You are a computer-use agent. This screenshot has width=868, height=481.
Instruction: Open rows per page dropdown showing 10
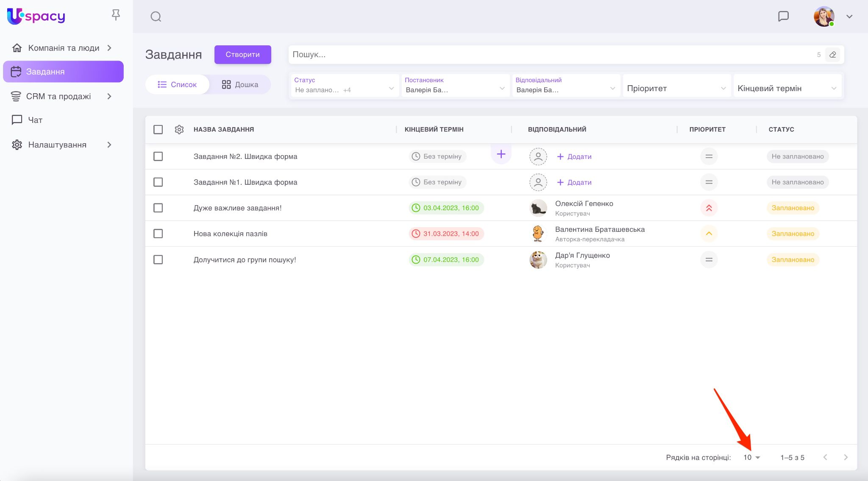coord(751,457)
